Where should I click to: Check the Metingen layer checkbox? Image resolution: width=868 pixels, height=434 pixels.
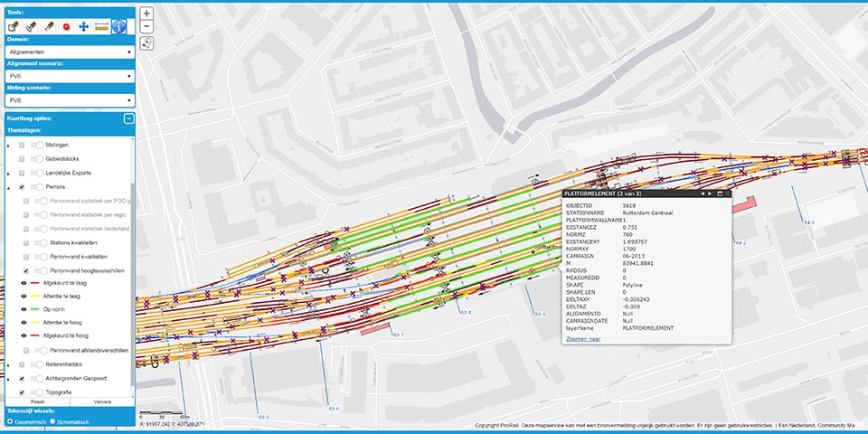click(22, 145)
